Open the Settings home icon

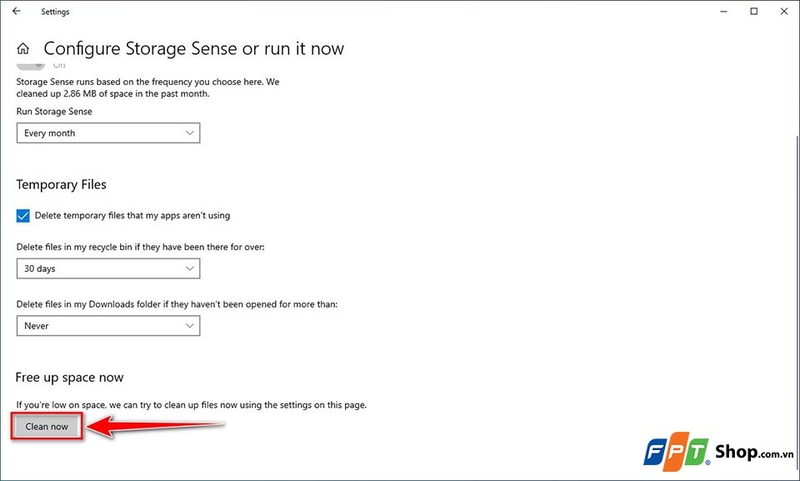22,48
